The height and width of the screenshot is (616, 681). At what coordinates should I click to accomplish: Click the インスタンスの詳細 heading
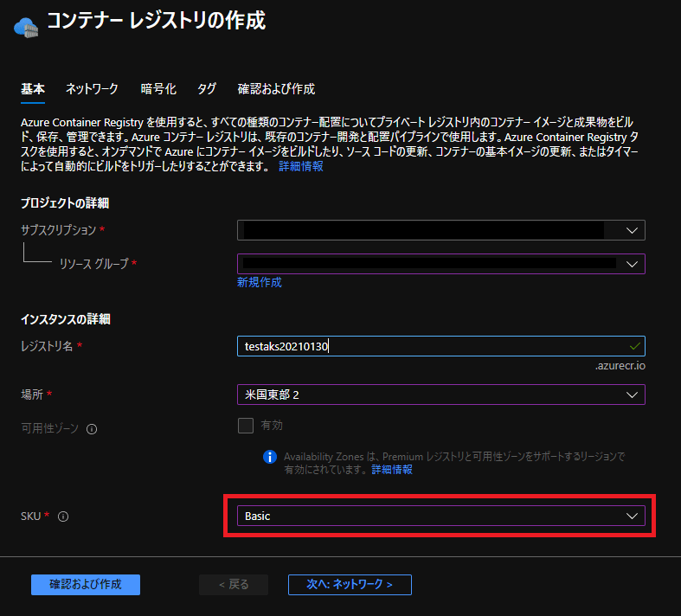(x=66, y=319)
